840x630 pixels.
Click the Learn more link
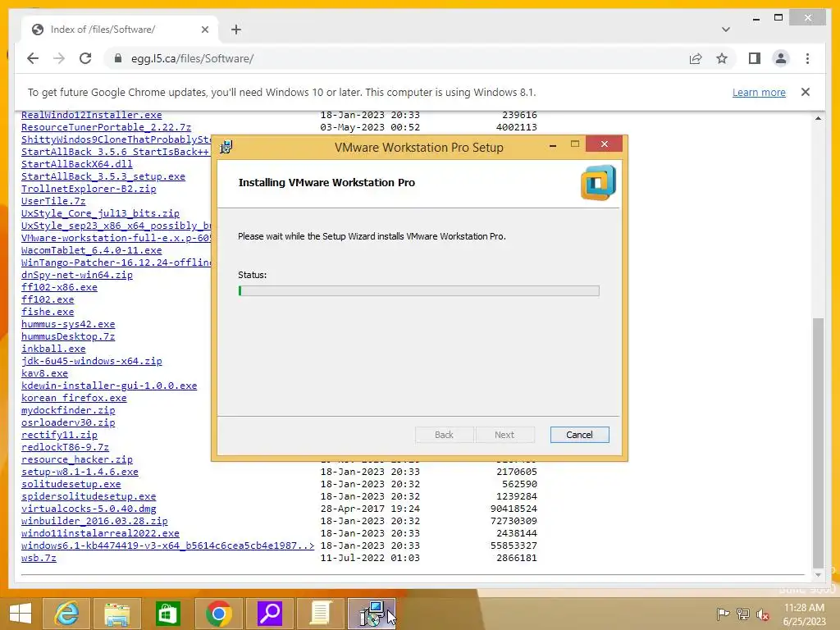point(759,92)
